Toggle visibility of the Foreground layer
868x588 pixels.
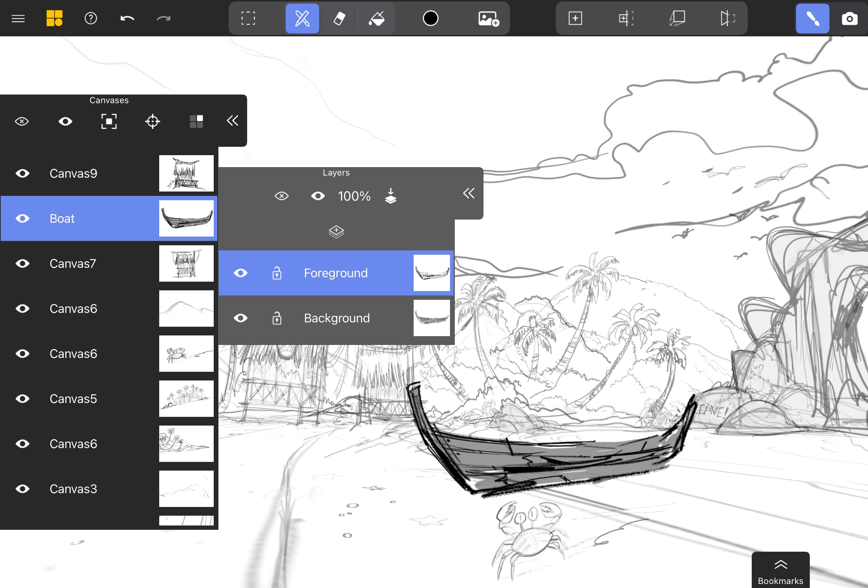click(241, 273)
